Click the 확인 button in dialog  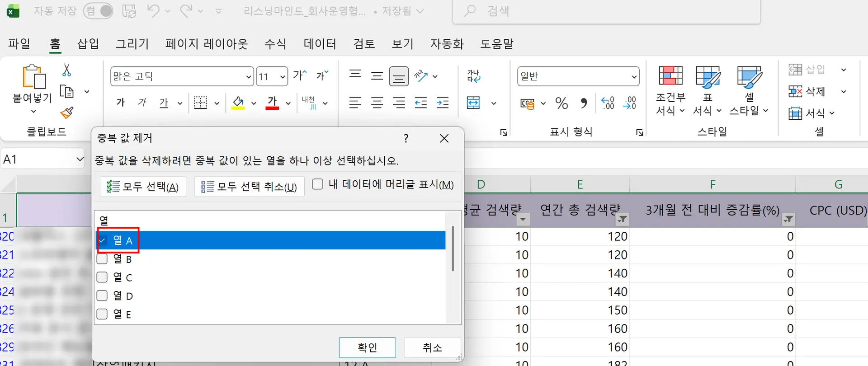pos(367,347)
